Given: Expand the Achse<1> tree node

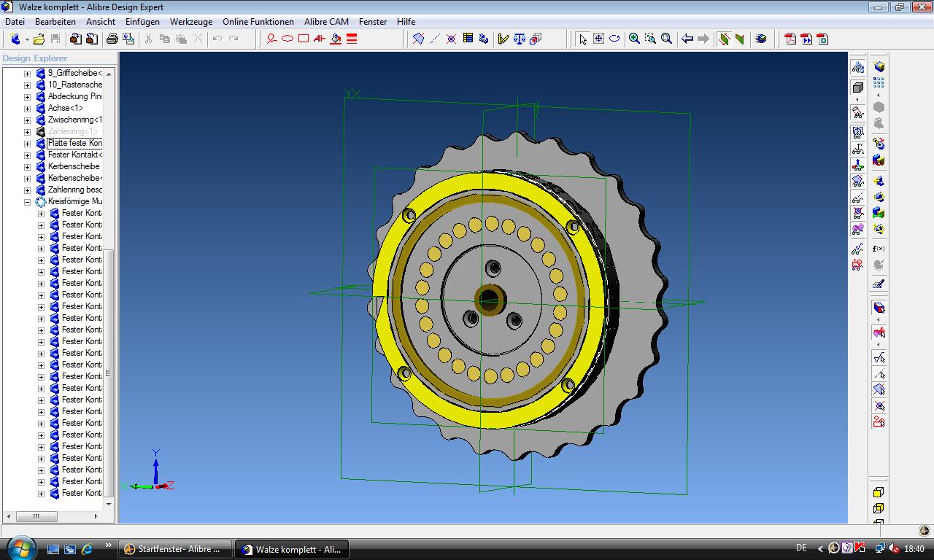Looking at the screenshot, I should pyautogui.click(x=28, y=109).
